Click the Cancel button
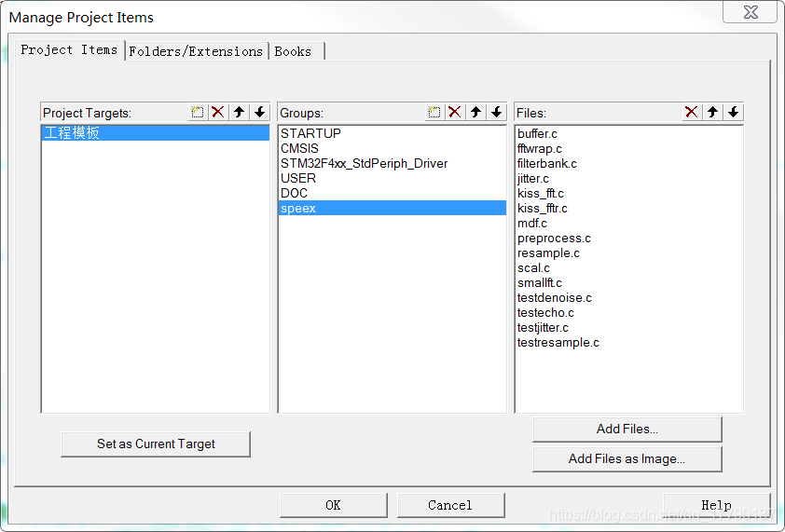The height and width of the screenshot is (532, 785). (450, 506)
